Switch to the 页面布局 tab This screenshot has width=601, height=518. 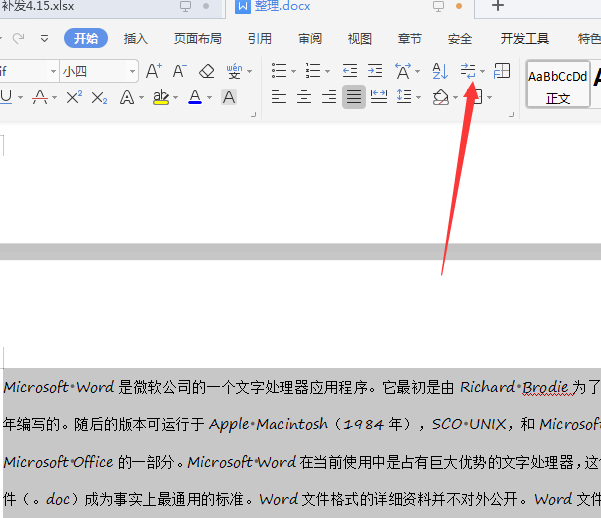click(197, 39)
